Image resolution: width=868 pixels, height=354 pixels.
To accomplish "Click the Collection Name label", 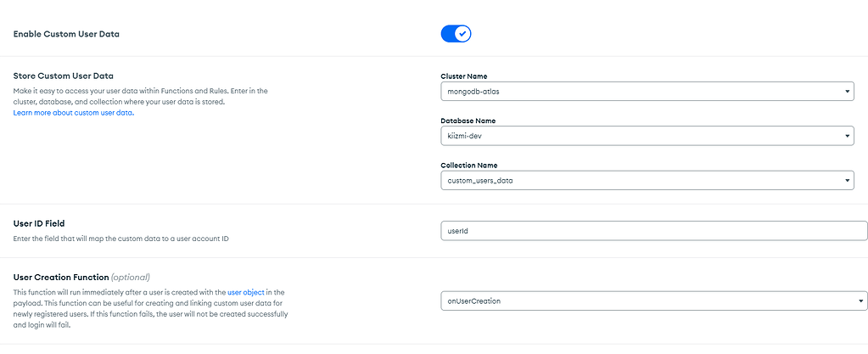I will 469,166.
